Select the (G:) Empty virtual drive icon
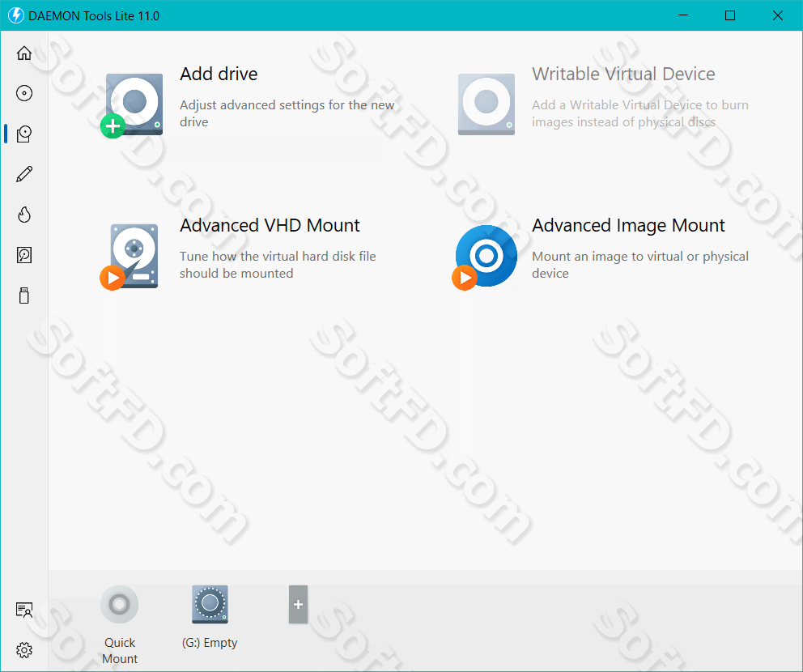This screenshot has height=672, width=803. point(210,604)
